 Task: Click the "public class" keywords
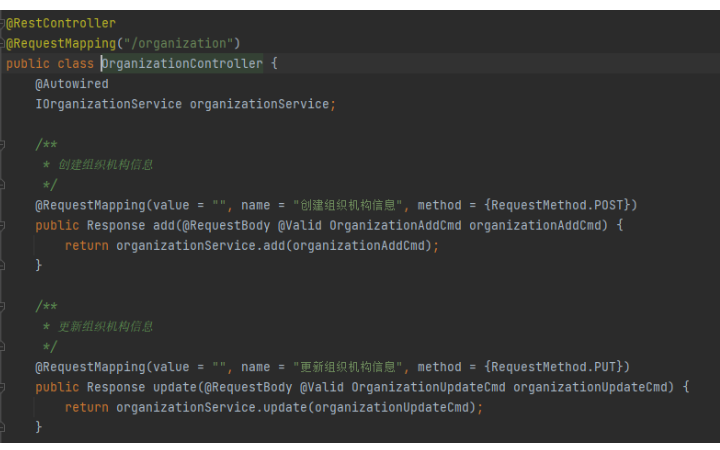pos(50,63)
